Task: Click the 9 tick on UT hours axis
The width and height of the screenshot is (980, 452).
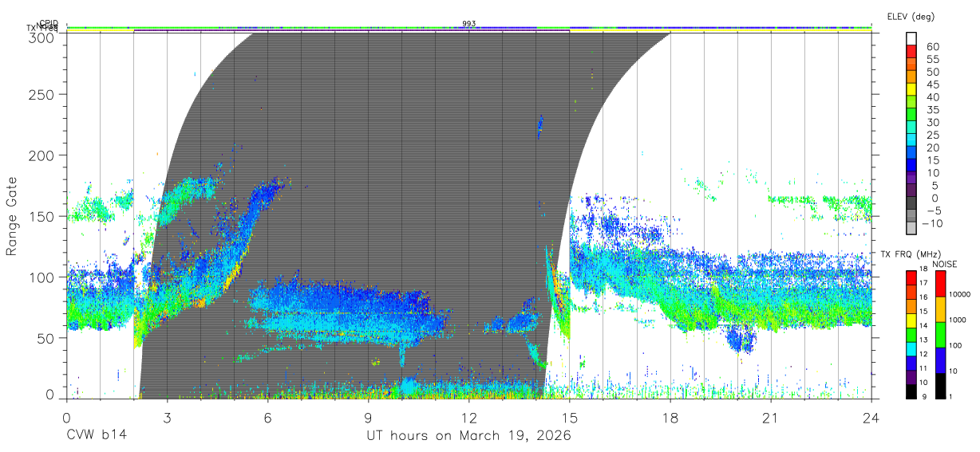Action: (369, 417)
